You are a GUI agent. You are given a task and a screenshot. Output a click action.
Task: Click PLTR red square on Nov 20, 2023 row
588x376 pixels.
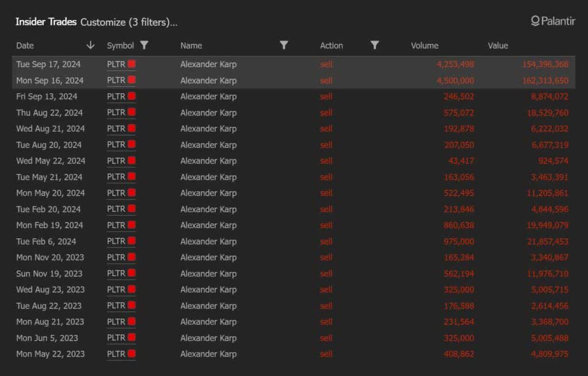point(131,258)
